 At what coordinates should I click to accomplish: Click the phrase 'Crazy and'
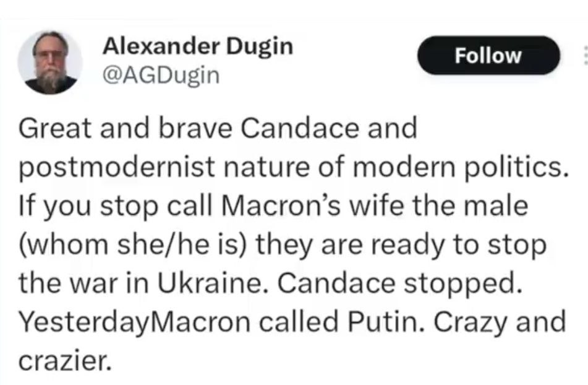(500, 322)
